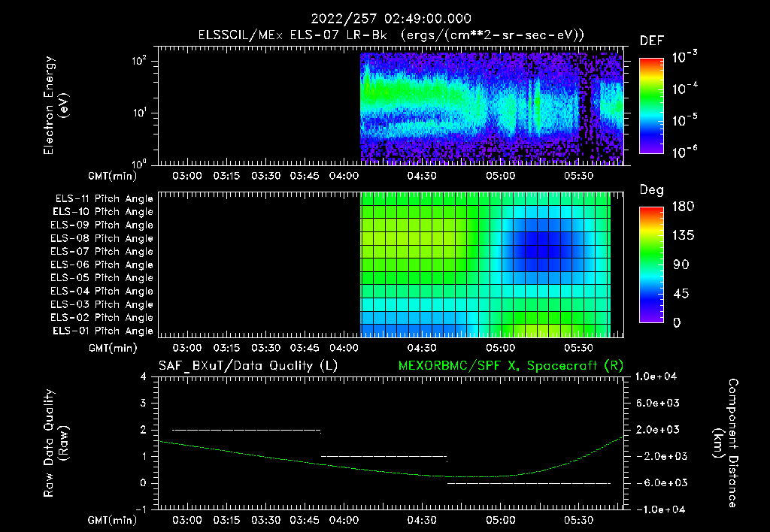Click 03:45 on the spectrogram panel time axis
The image size is (770, 532).
tap(305, 176)
